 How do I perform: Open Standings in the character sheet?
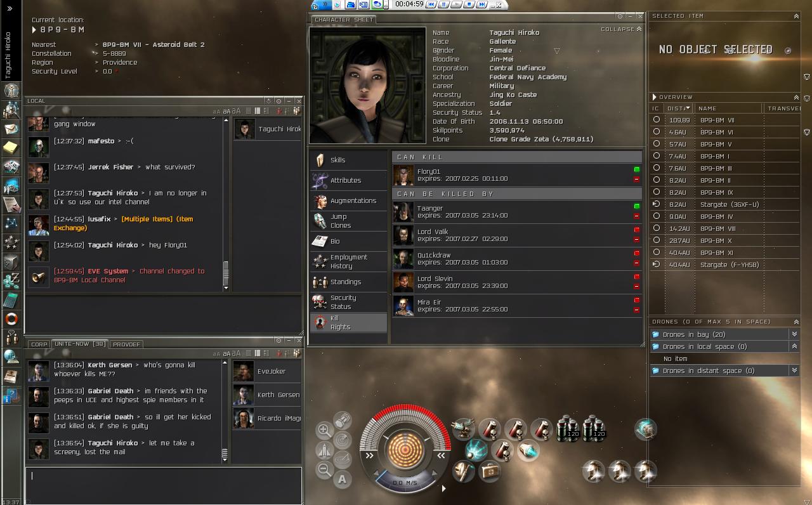click(349, 282)
